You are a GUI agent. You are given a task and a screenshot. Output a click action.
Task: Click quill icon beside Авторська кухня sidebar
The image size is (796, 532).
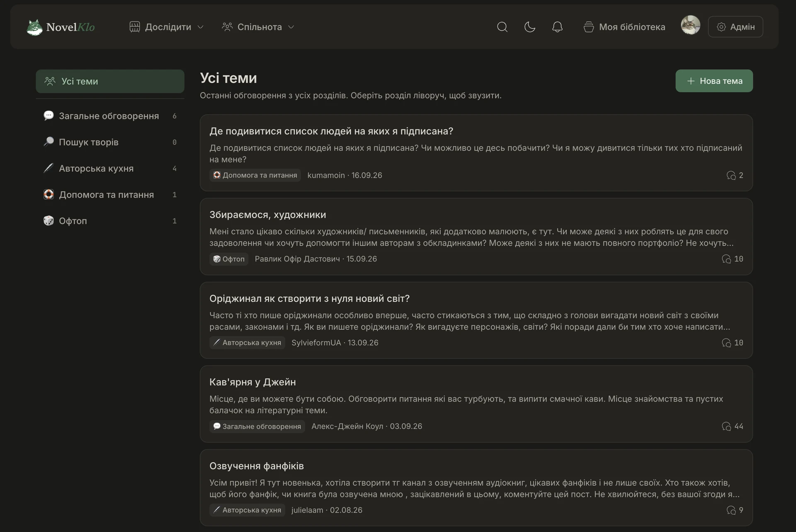[x=49, y=168]
